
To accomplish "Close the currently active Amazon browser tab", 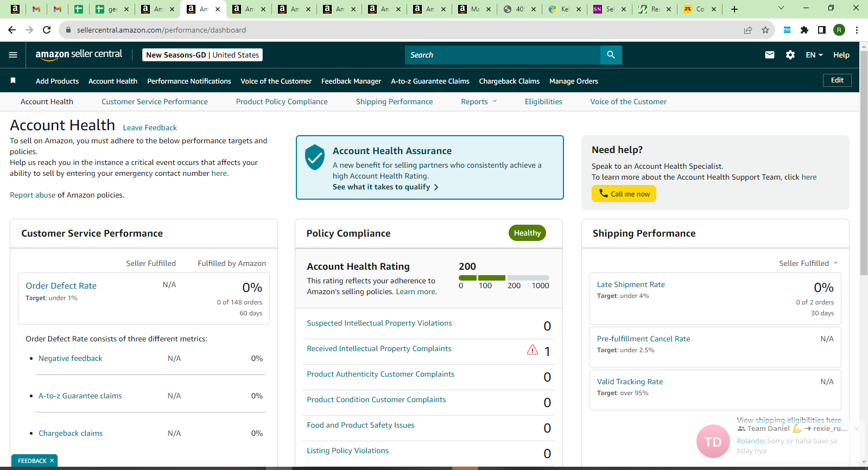I will tap(218, 9).
